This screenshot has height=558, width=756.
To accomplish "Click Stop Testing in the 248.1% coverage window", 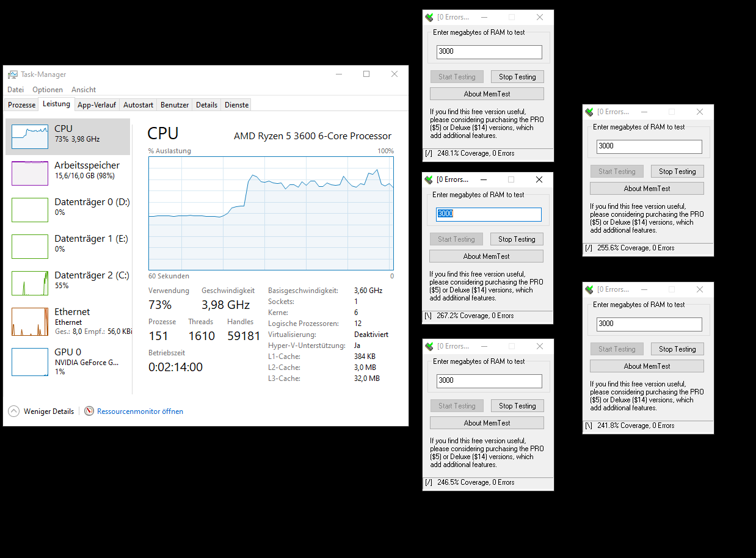I will tap(517, 77).
